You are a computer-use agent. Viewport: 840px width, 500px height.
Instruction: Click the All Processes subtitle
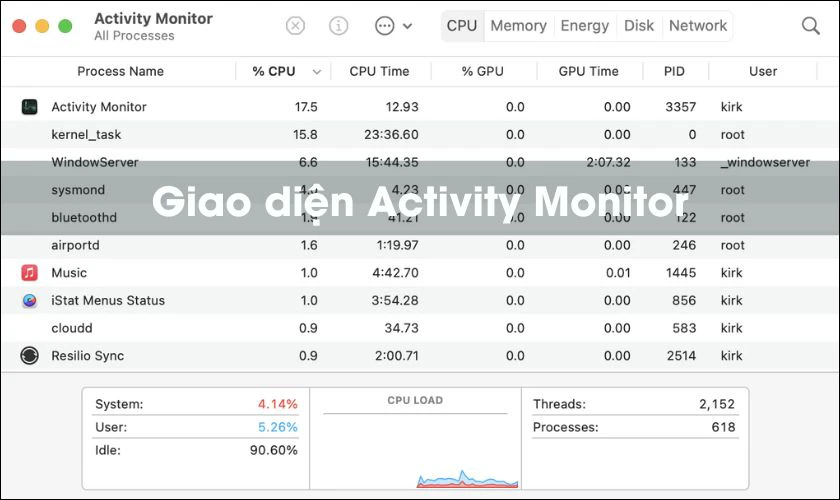134,36
